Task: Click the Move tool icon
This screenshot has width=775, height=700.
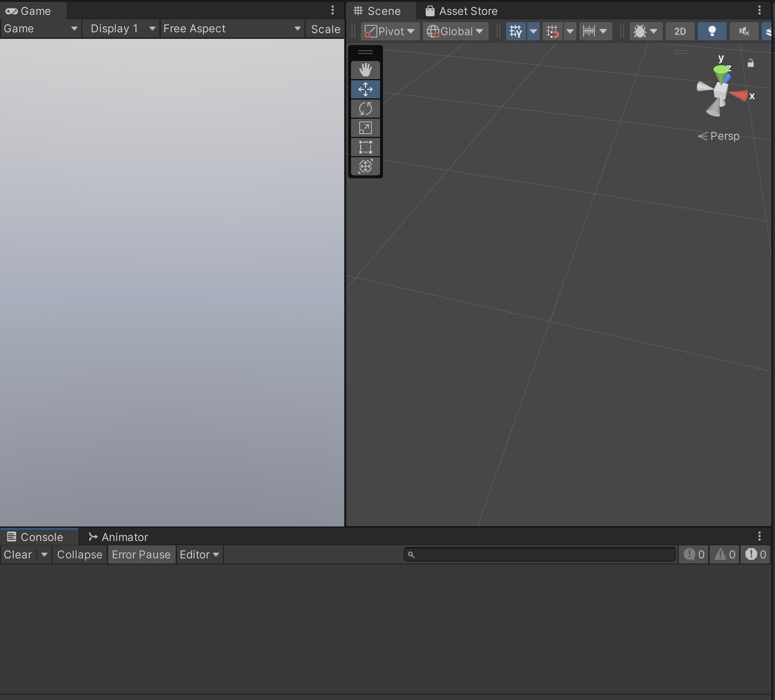Action: (x=365, y=89)
